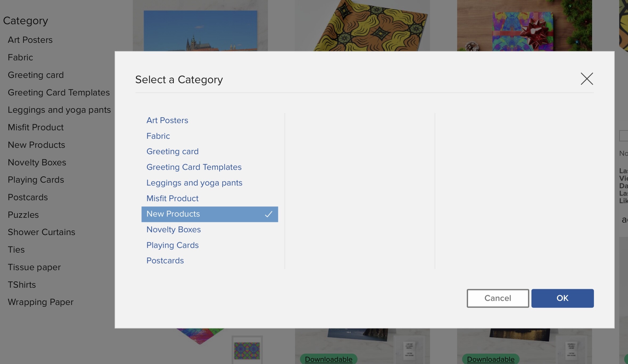
Task: Open the colorful pattern swatch thumbnail
Action: point(247,350)
